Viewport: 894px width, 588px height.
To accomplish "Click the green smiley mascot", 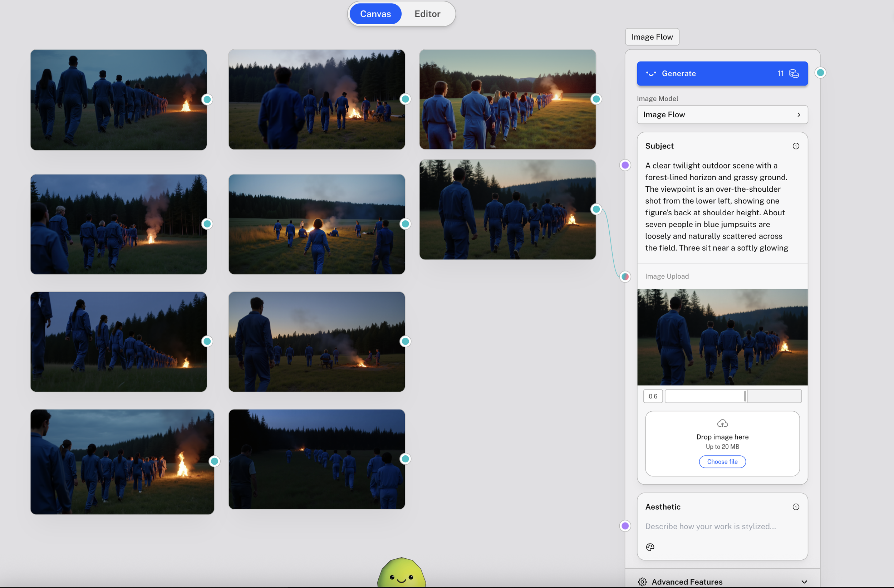I will point(401,574).
